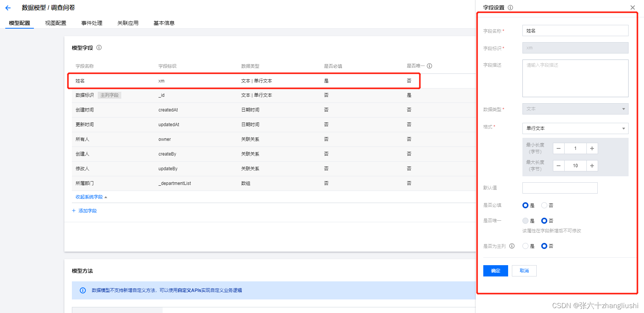Click the 添加字段 link
The height and width of the screenshot is (313, 644).
click(88, 211)
